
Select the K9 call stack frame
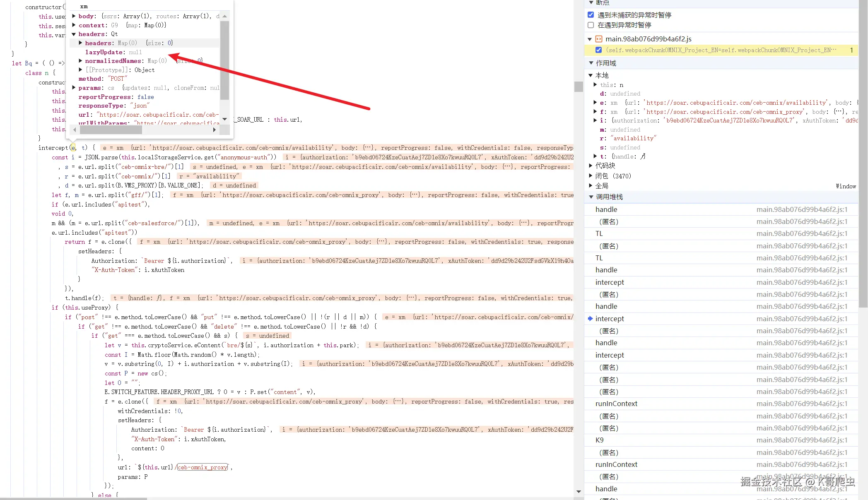click(x=599, y=440)
